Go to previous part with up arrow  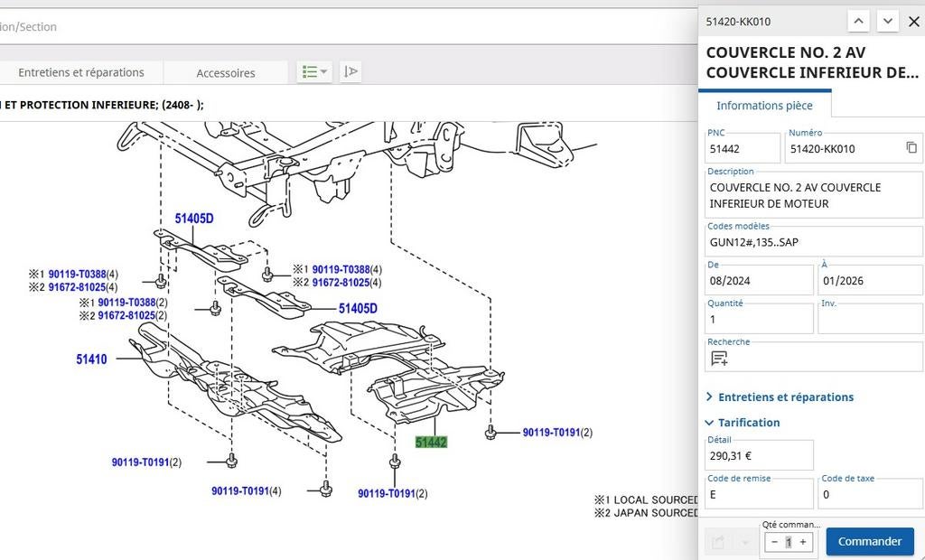point(858,22)
